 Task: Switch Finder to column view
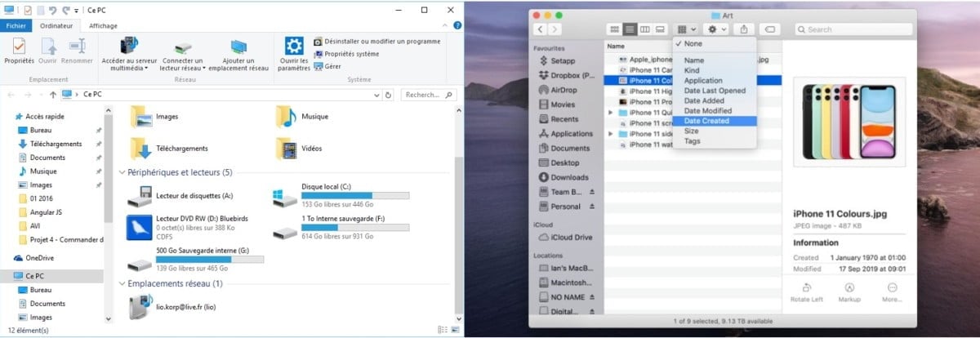645,29
